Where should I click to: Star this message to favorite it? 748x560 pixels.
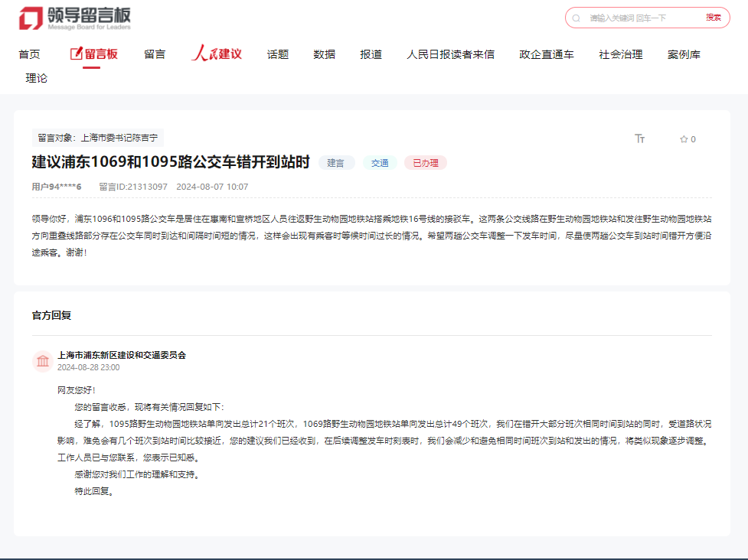coord(684,139)
